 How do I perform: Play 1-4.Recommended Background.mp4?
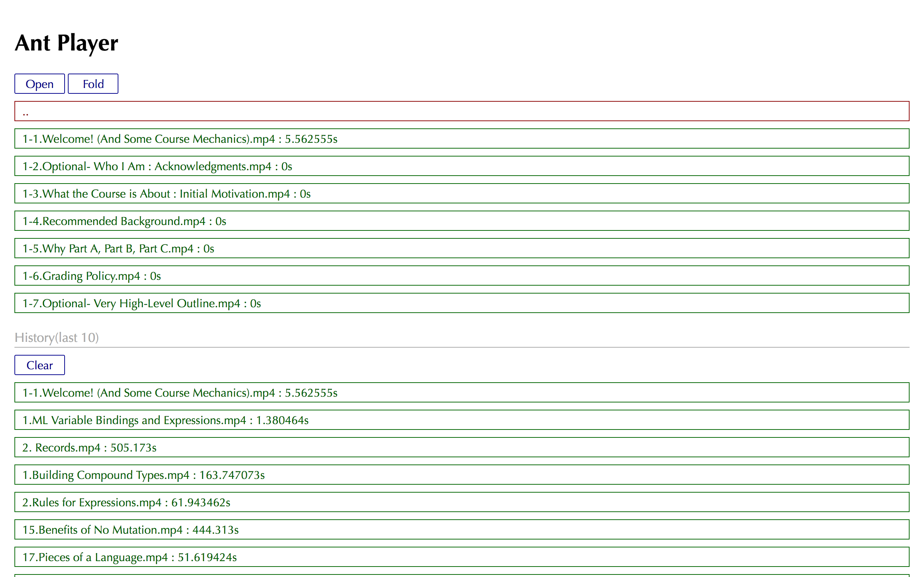[462, 221]
